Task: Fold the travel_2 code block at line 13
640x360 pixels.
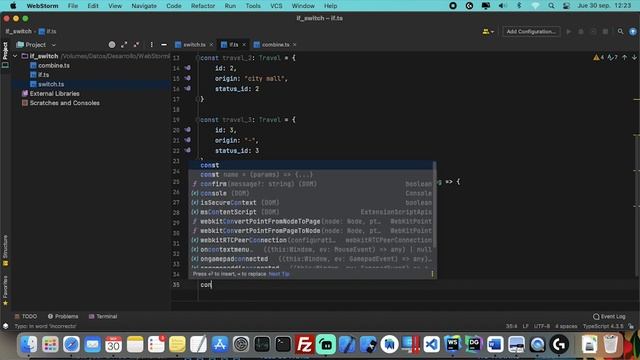Action: pyautogui.click(x=198, y=58)
